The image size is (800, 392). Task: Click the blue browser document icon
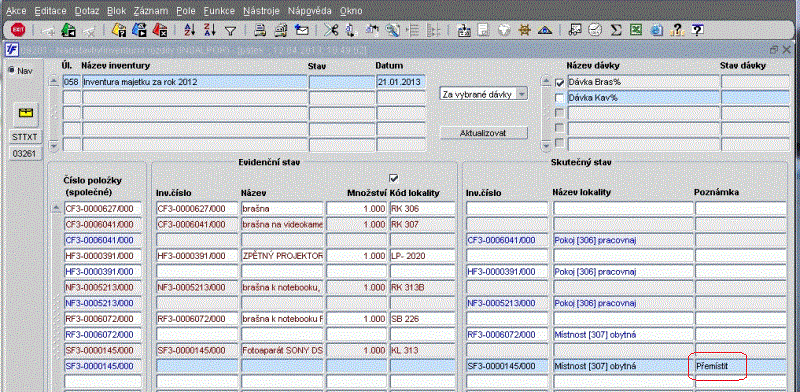pos(657,30)
